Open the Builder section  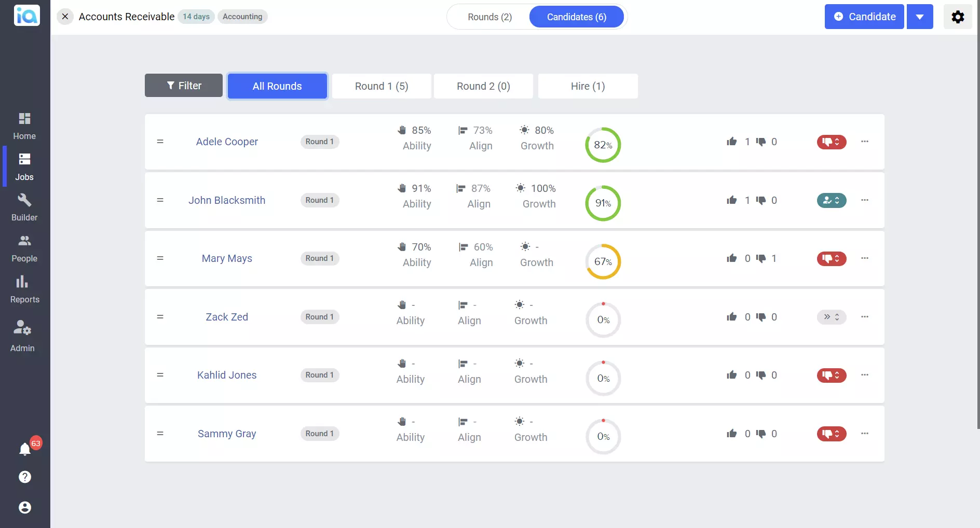pyautogui.click(x=24, y=207)
